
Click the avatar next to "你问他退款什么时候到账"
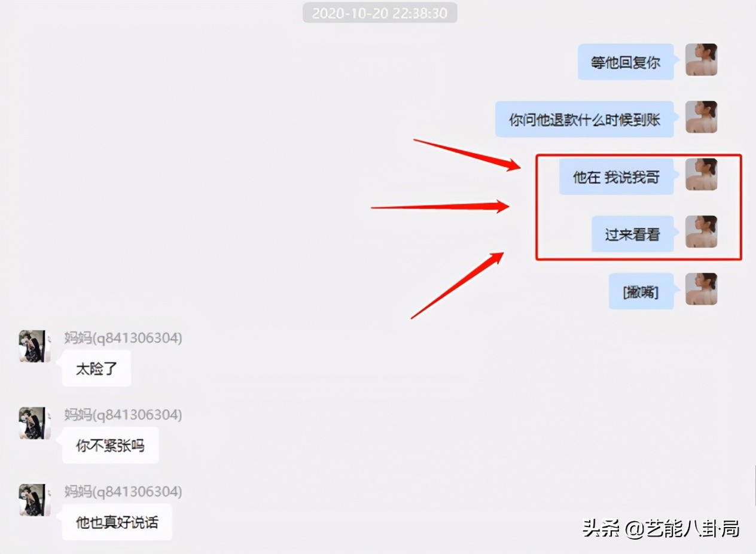pyautogui.click(x=701, y=117)
